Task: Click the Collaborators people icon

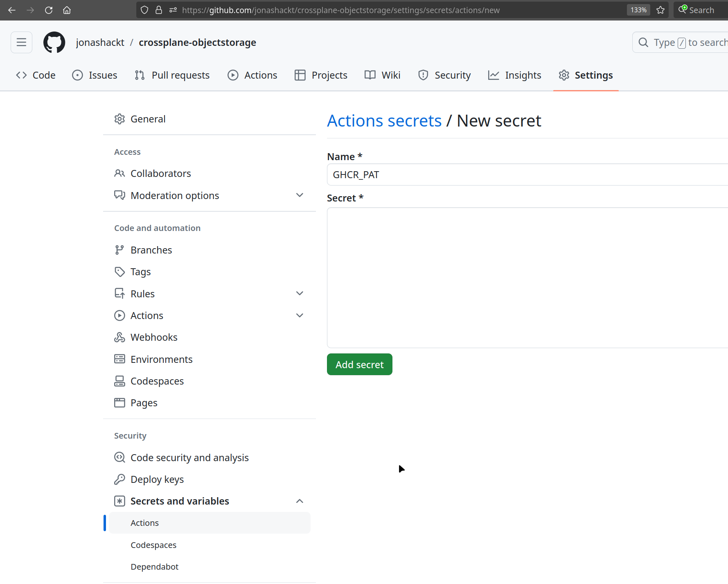Action: pos(119,174)
